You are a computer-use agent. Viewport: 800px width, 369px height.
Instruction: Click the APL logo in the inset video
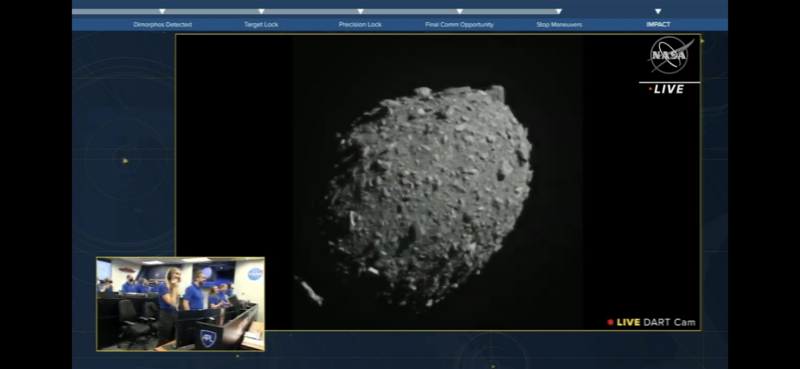(208, 338)
